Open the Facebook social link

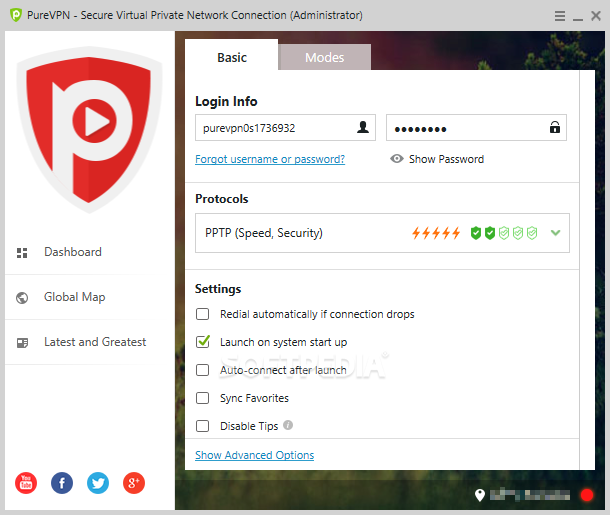(62, 483)
